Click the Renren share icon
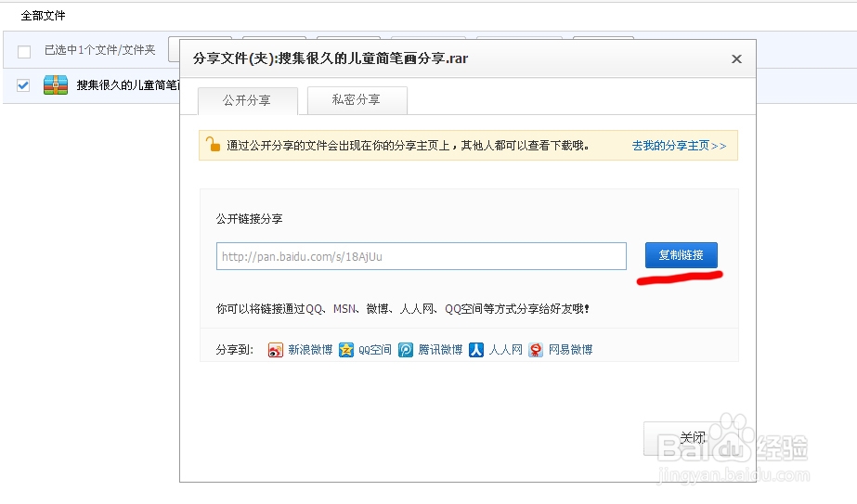Viewport: 857px width, 504px height. click(x=476, y=350)
